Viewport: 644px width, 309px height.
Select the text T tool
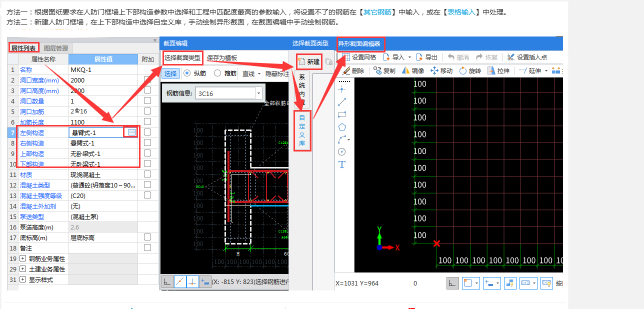click(x=342, y=164)
